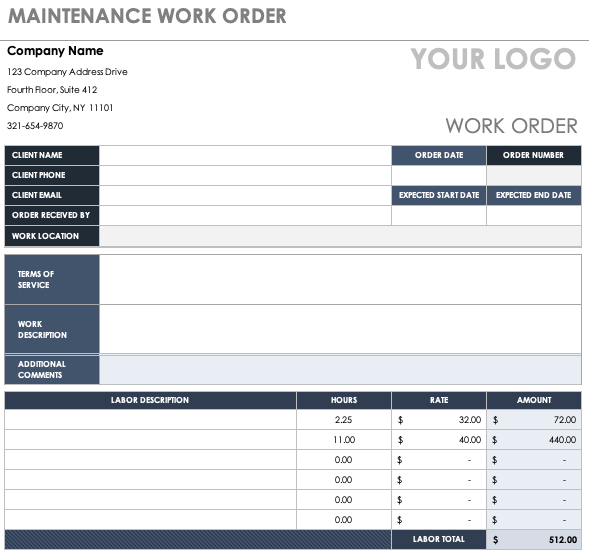Click the 123 Company Address Drive line
589x556 pixels.
(x=67, y=72)
